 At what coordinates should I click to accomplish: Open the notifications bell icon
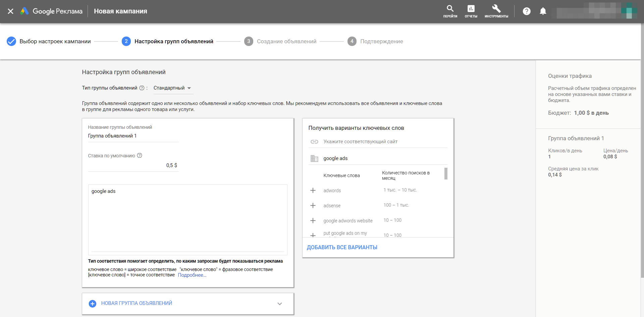543,11
